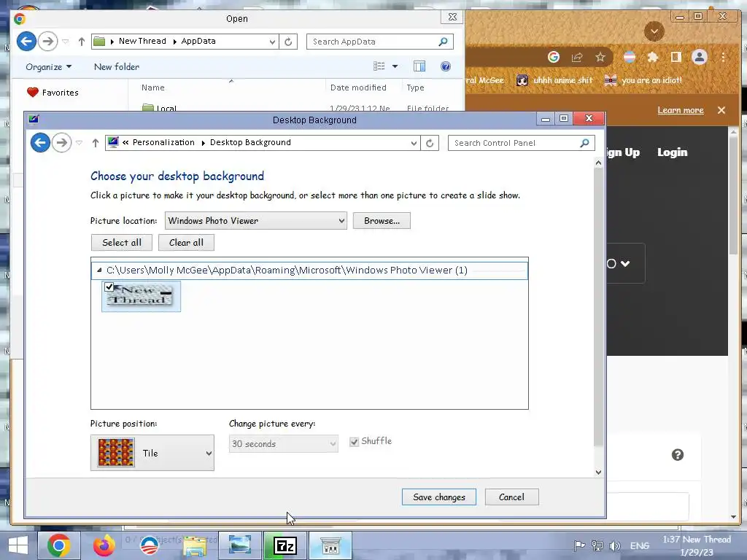Viewport: 747px width, 560px height.
Task: Open recent locations arrow in Desktop Background window
Action: click(79, 142)
